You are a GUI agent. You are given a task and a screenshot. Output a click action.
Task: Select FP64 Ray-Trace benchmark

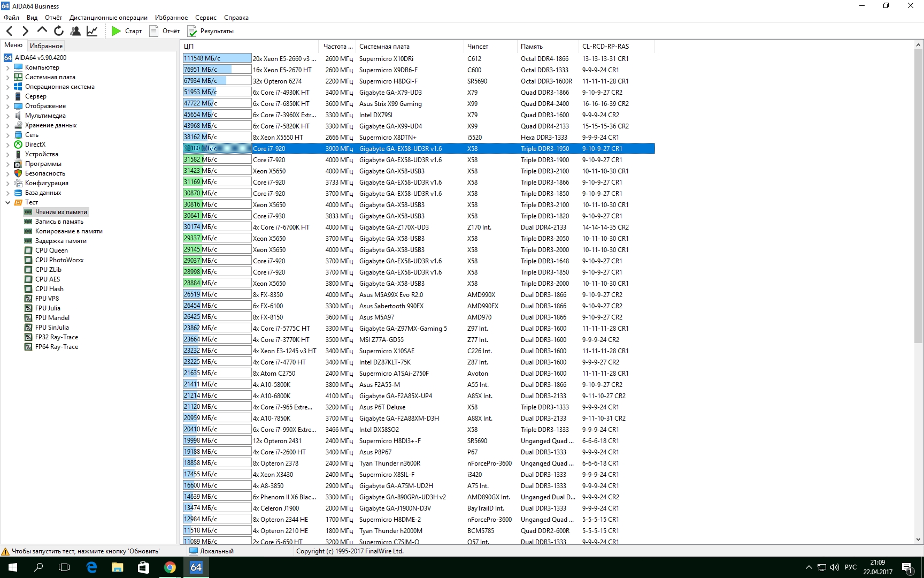point(57,347)
